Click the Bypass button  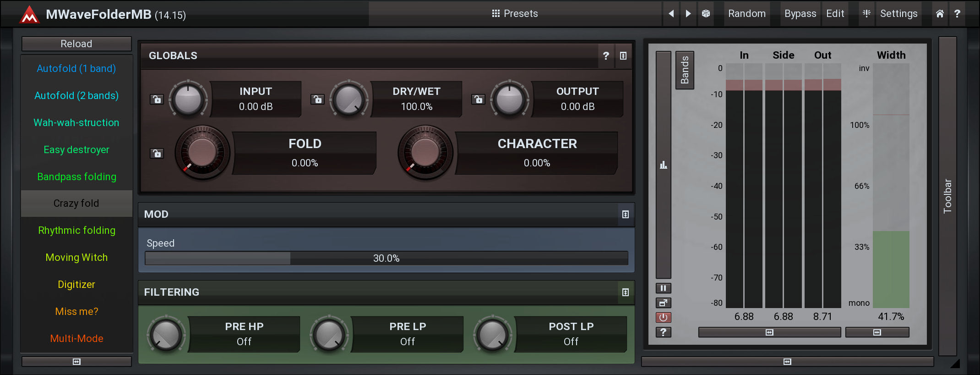800,14
